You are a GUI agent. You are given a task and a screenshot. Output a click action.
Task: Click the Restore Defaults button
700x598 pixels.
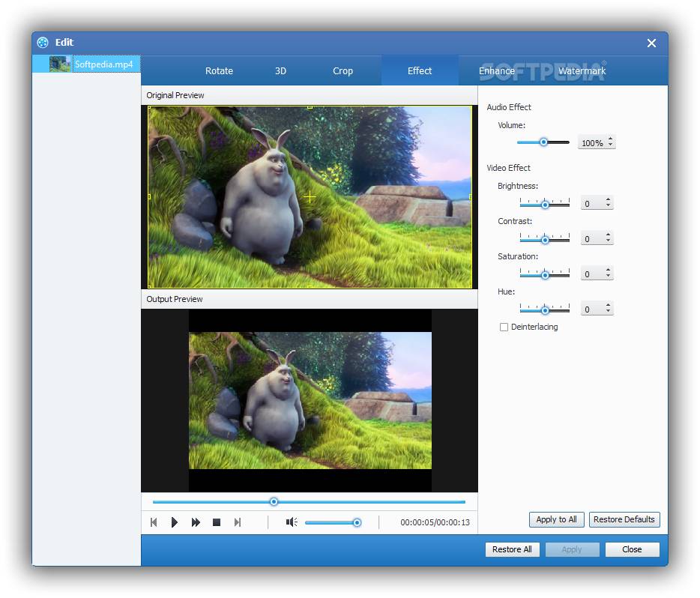click(624, 519)
